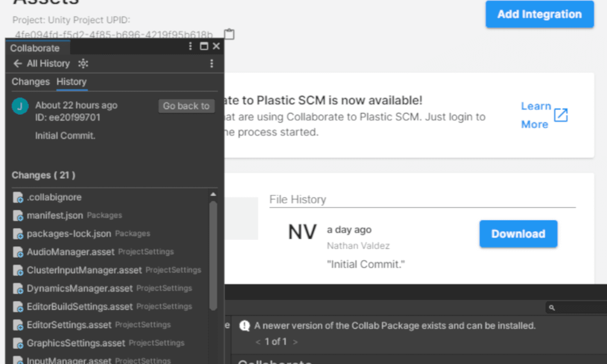Click the search magnifier icon in the console
The image size is (607, 364).
(x=552, y=307)
